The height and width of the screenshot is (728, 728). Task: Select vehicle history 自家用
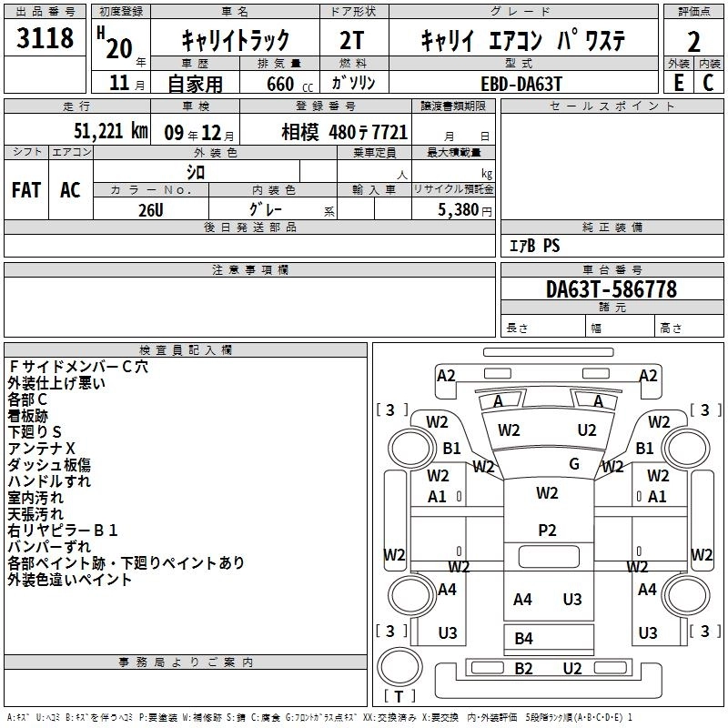[x=195, y=84]
